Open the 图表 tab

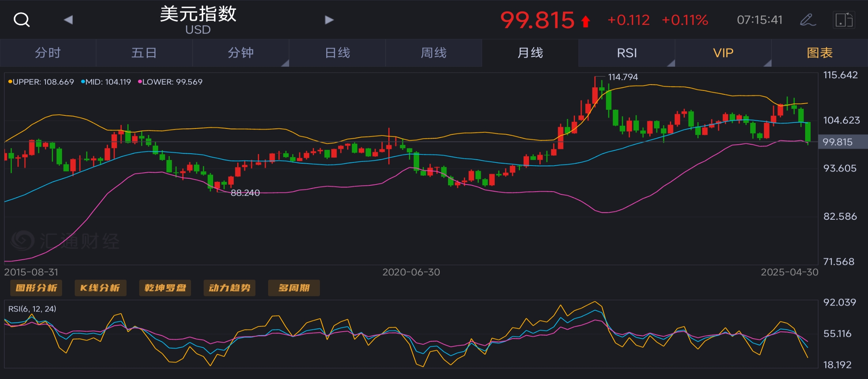coord(820,53)
